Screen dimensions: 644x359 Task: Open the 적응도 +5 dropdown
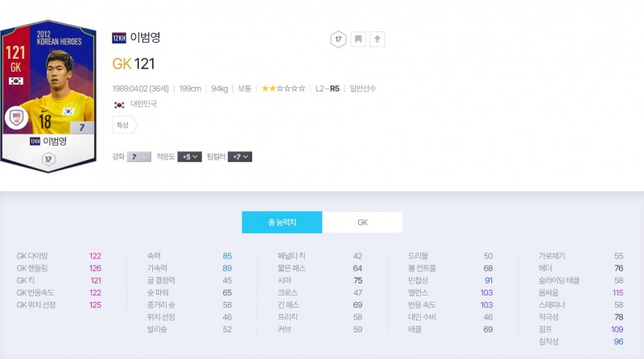tap(189, 156)
